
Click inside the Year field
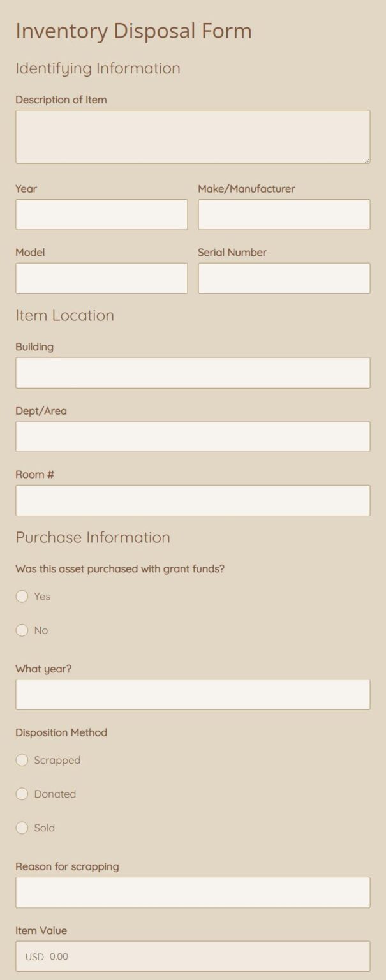click(101, 214)
